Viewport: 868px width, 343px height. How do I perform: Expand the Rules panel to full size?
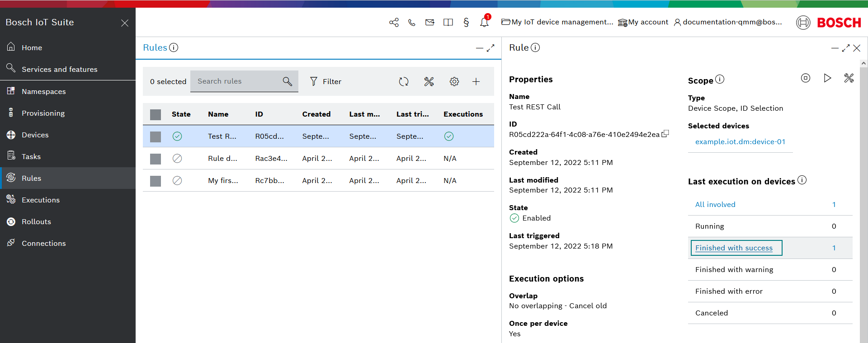point(491,48)
